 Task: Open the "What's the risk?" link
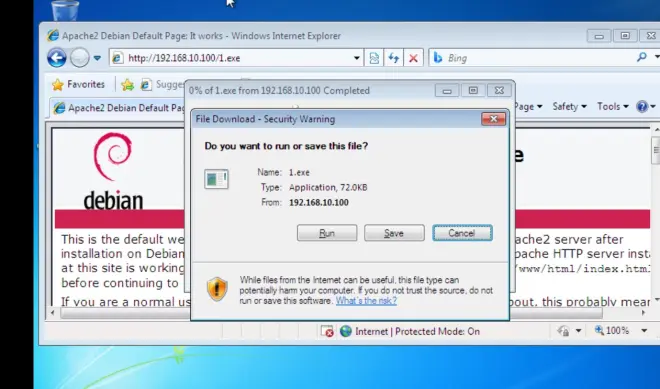click(x=366, y=301)
